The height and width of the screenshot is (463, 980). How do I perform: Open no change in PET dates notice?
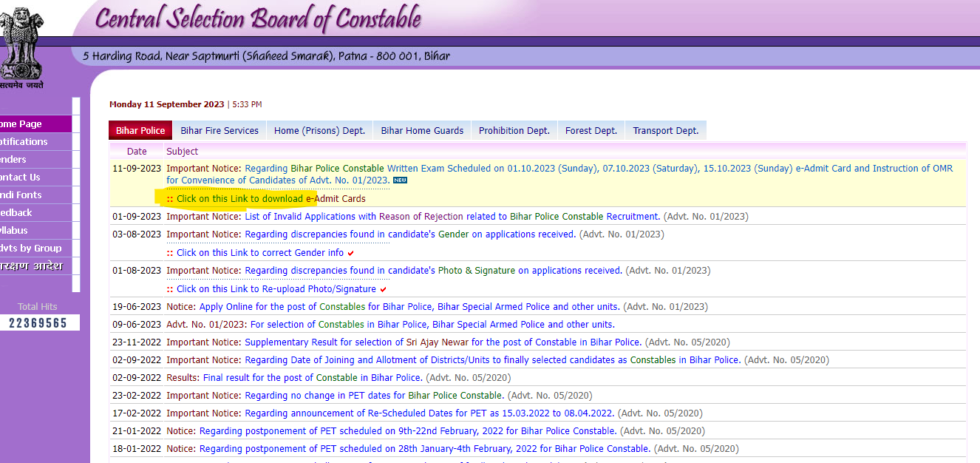(x=375, y=396)
